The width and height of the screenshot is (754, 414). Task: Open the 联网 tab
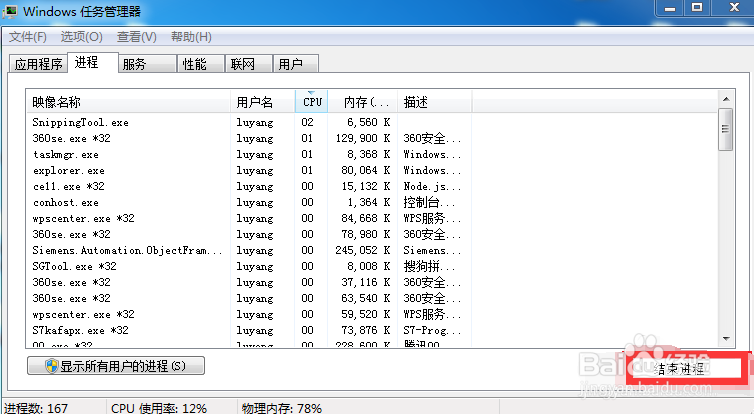click(x=249, y=64)
